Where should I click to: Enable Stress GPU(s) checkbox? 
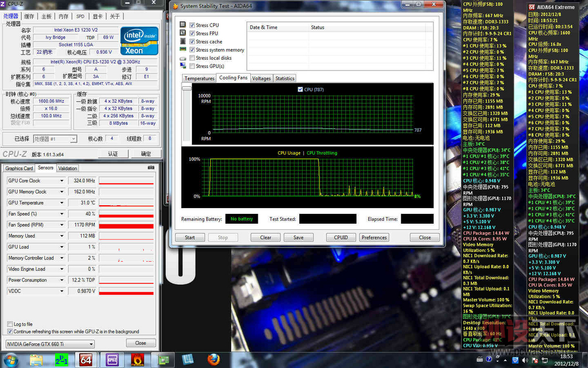click(x=192, y=66)
